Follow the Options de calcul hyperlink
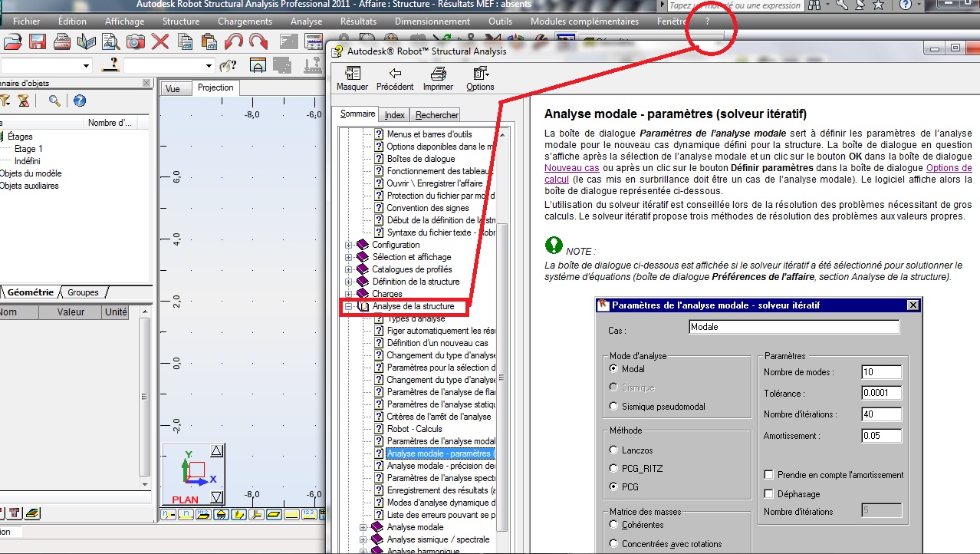Image resolution: width=980 pixels, height=554 pixels. pyautogui.click(x=949, y=167)
